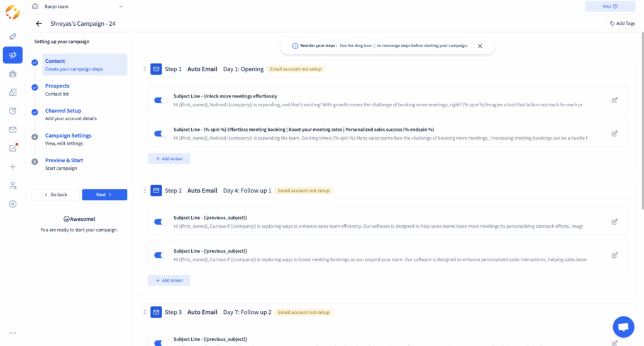The height and width of the screenshot is (346, 644).
Task: Click the Next button
Action: pos(104,195)
